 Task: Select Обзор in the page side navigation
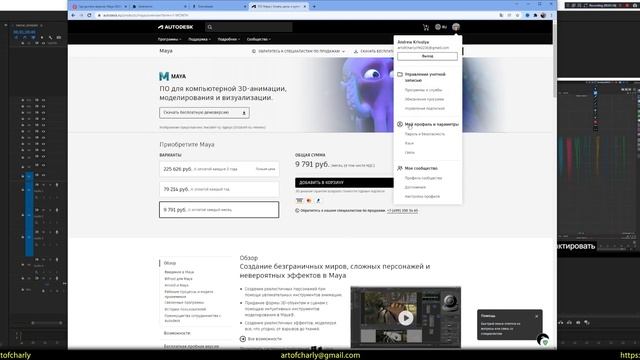coord(170,263)
